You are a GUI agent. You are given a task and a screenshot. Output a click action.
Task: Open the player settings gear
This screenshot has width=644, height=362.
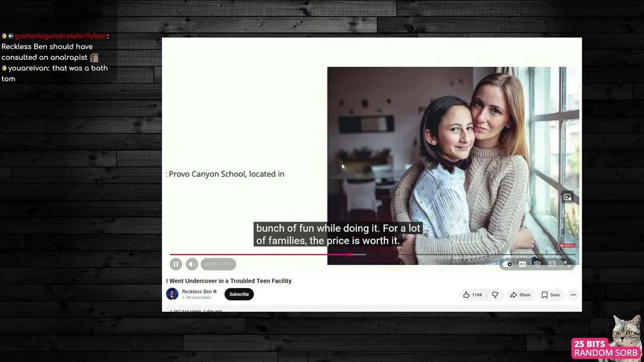pyautogui.click(x=537, y=264)
